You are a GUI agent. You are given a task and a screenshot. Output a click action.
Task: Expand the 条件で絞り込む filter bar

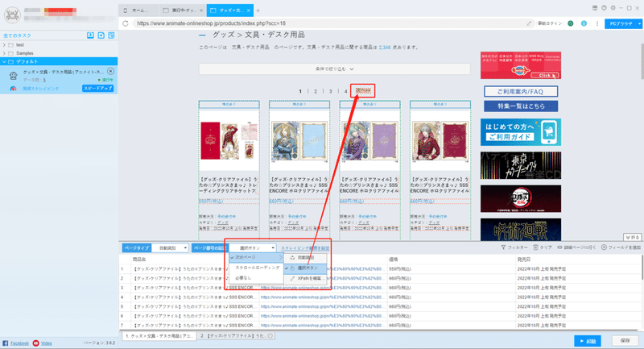[x=334, y=69]
